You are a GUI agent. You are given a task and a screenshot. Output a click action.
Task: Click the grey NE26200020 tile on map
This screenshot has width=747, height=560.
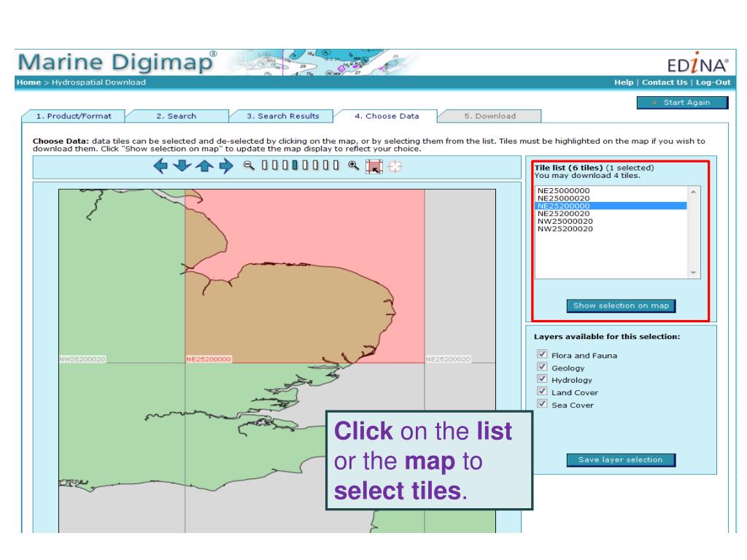click(460, 276)
